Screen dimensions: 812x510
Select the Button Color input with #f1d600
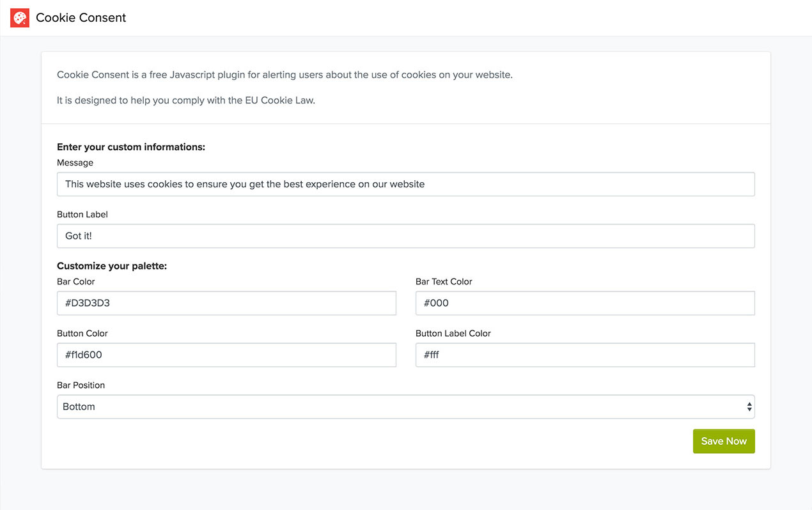coord(226,355)
